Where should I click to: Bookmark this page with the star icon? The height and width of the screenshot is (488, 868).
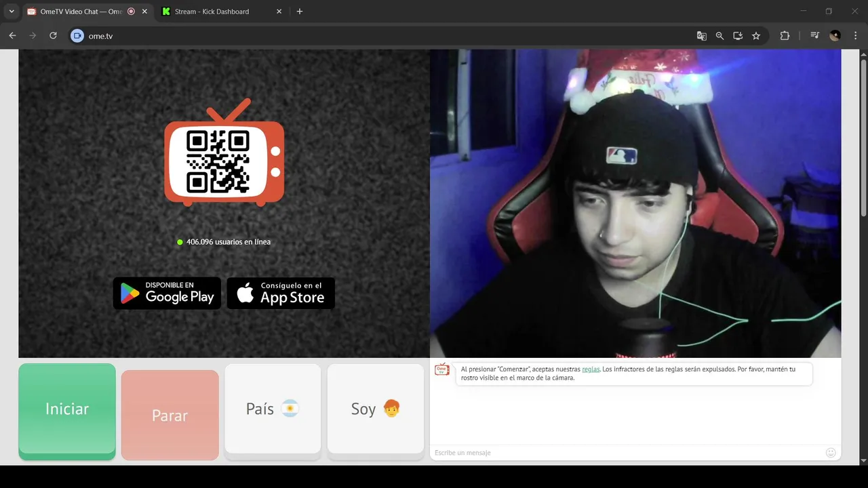[x=756, y=36]
